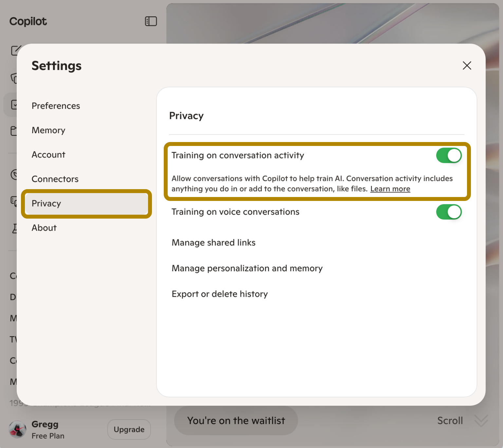This screenshot has width=503, height=448.
Task: Select the highlighted tasks icon in the sidebar
Action: [15, 104]
